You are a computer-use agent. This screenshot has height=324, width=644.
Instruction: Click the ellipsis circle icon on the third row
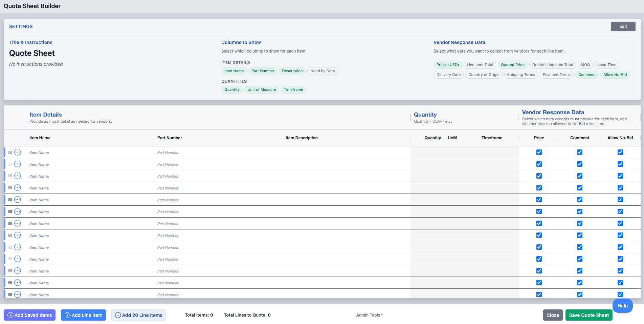point(18,176)
